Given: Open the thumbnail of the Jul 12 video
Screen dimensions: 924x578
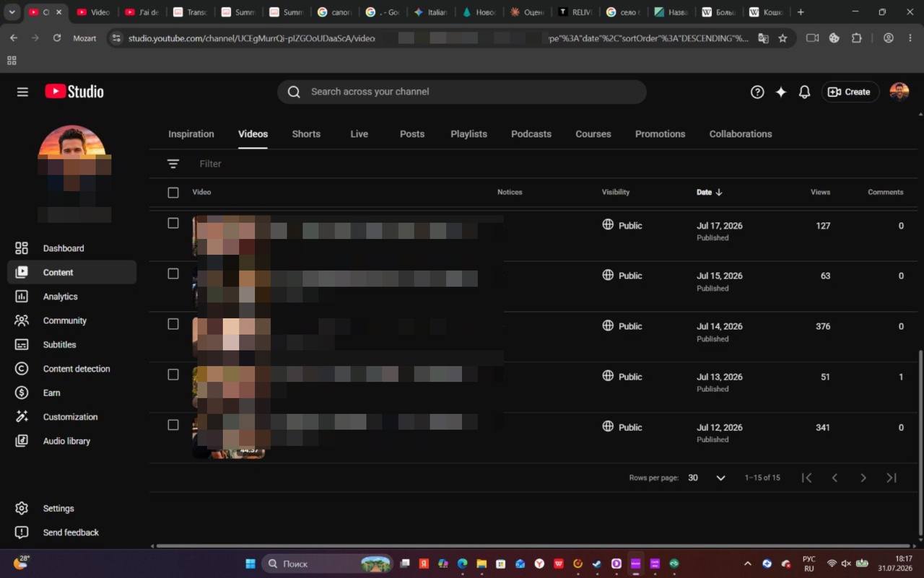Looking at the screenshot, I should click(x=229, y=437).
